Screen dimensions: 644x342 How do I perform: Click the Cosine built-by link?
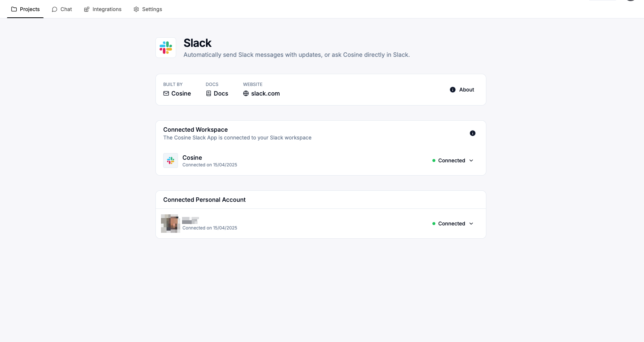click(181, 93)
